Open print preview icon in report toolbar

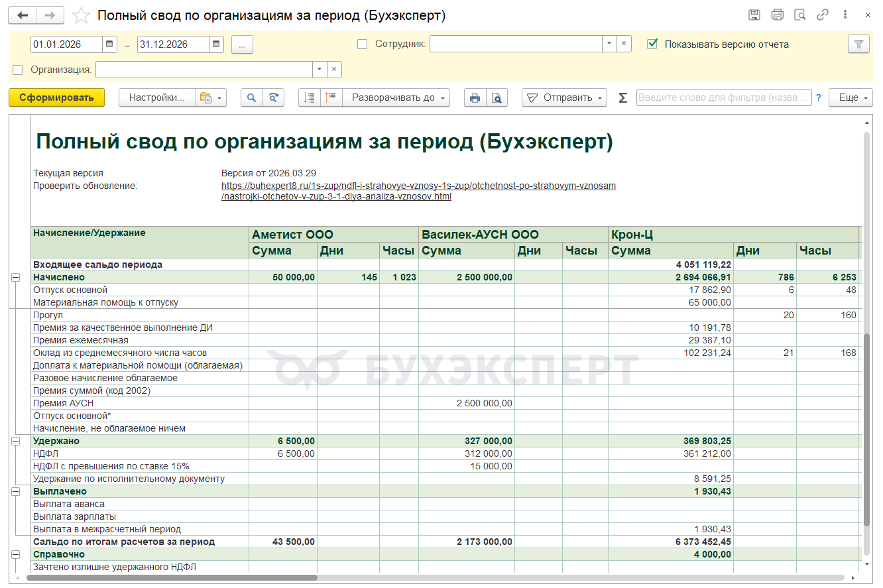pos(497,98)
